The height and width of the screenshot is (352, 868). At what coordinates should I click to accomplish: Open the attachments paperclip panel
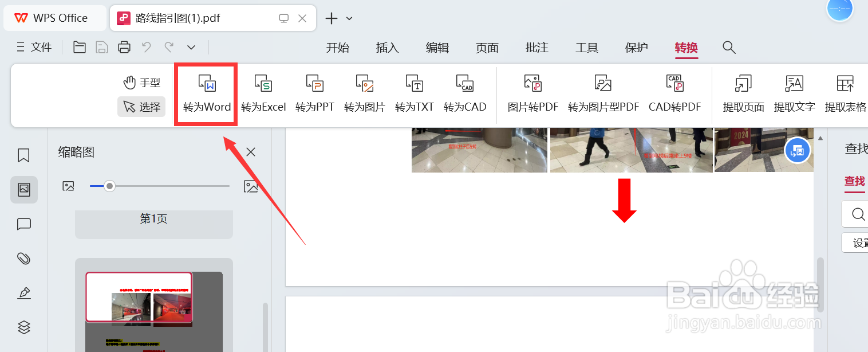pyautogui.click(x=23, y=259)
